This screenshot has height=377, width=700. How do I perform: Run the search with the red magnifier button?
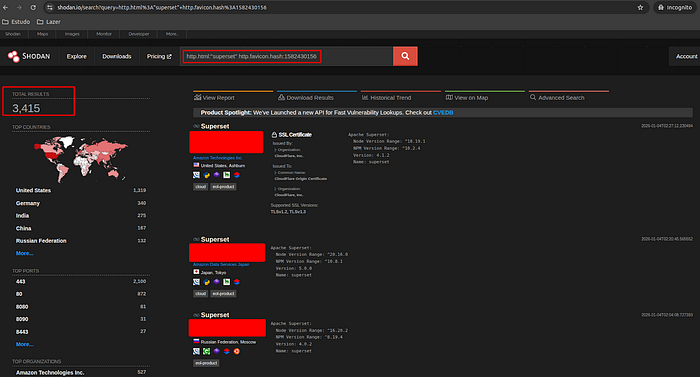[x=405, y=56]
